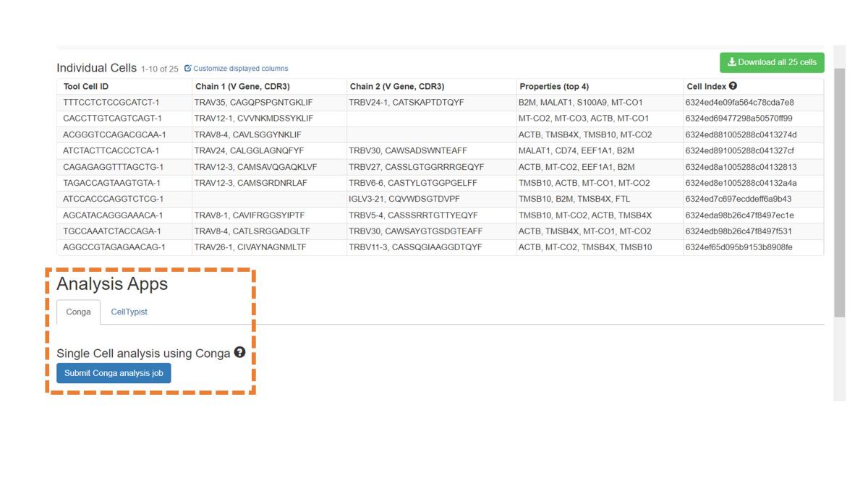Click cell index 6324ed891005288c041327cf

[739, 151]
